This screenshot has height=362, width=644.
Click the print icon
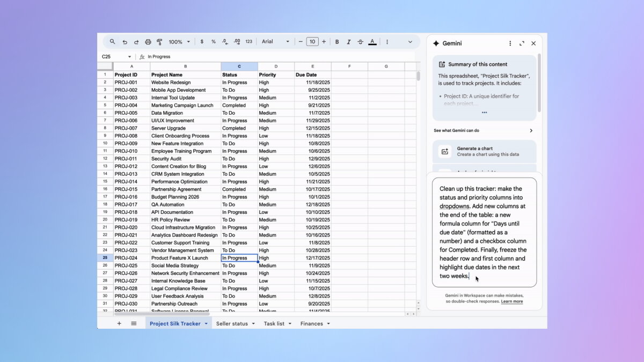(148, 42)
